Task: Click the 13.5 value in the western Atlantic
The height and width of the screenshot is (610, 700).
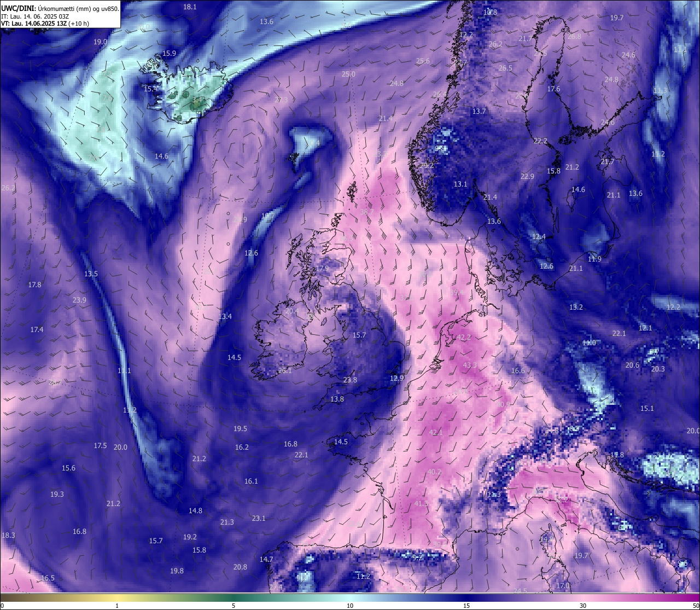Action: (91, 274)
